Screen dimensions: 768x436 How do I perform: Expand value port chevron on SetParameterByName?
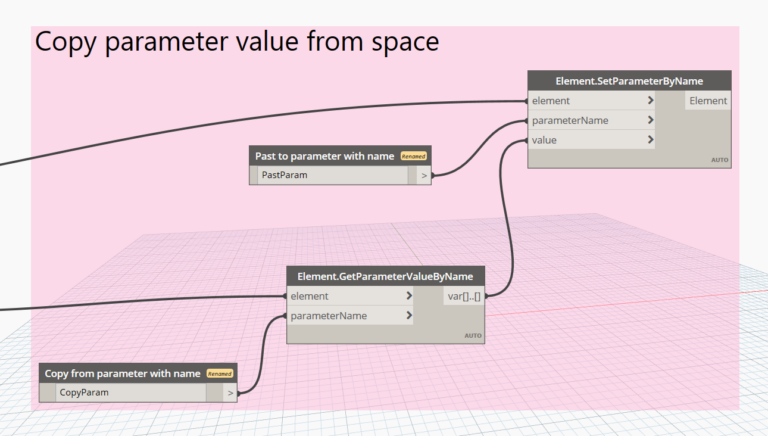(650, 140)
